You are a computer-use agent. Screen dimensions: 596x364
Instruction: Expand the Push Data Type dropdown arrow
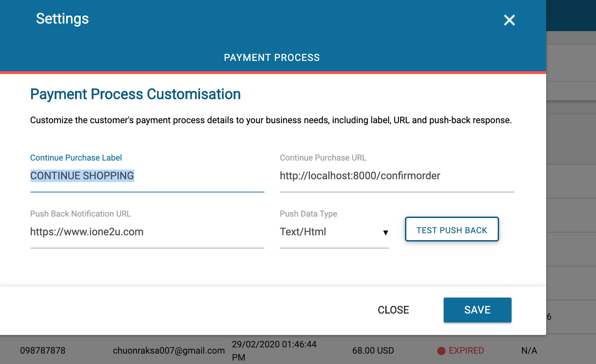tap(386, 233)
